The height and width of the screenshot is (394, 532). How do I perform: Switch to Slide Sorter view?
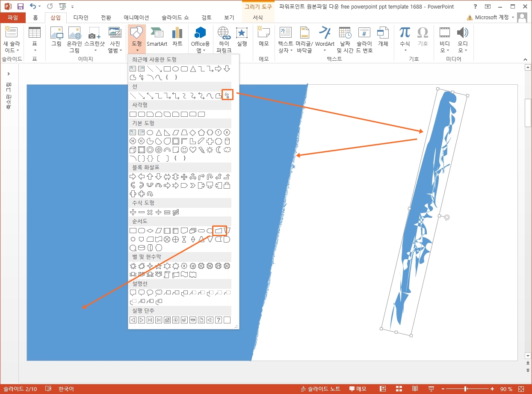click(x=399, y=389)
